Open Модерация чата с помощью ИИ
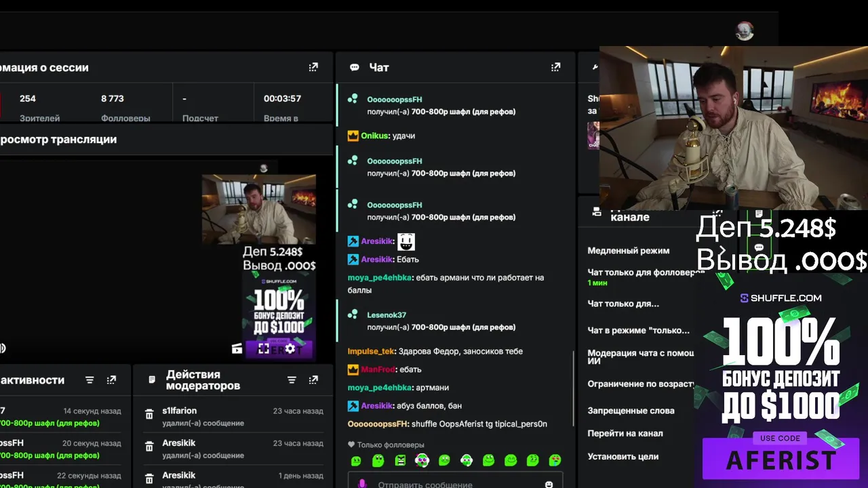The height and width of the screenshot is (488, 868). click(x=640, y=357)
